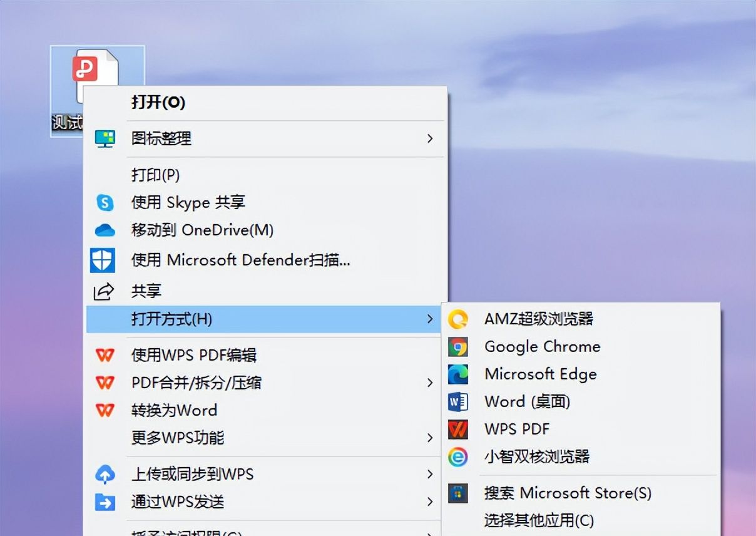Click 图标整理 menu label
Image resolution: width=756 pixels, height=536 pixels.
tap(161, 138)
